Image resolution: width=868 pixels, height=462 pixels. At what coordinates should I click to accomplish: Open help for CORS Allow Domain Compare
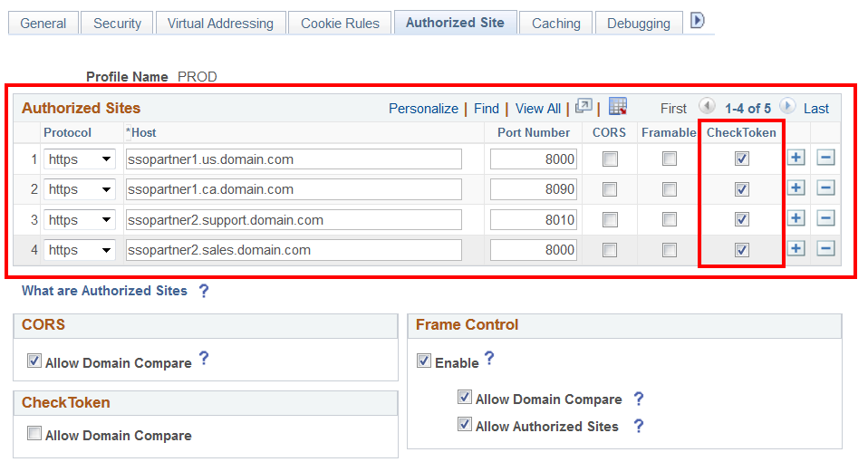point(204,359)
